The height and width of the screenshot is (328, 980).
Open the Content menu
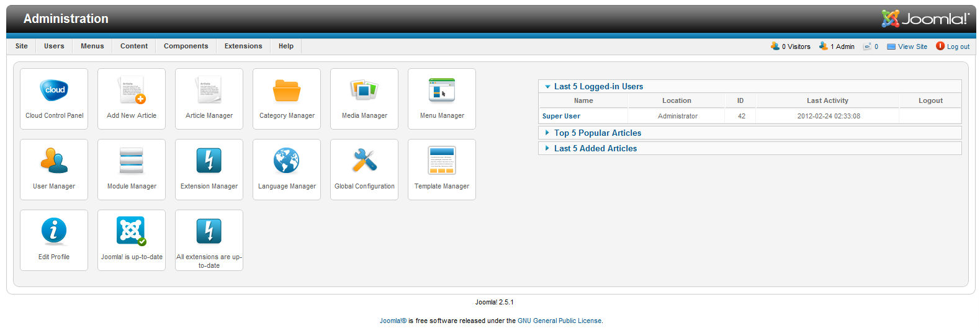point(134,46)
